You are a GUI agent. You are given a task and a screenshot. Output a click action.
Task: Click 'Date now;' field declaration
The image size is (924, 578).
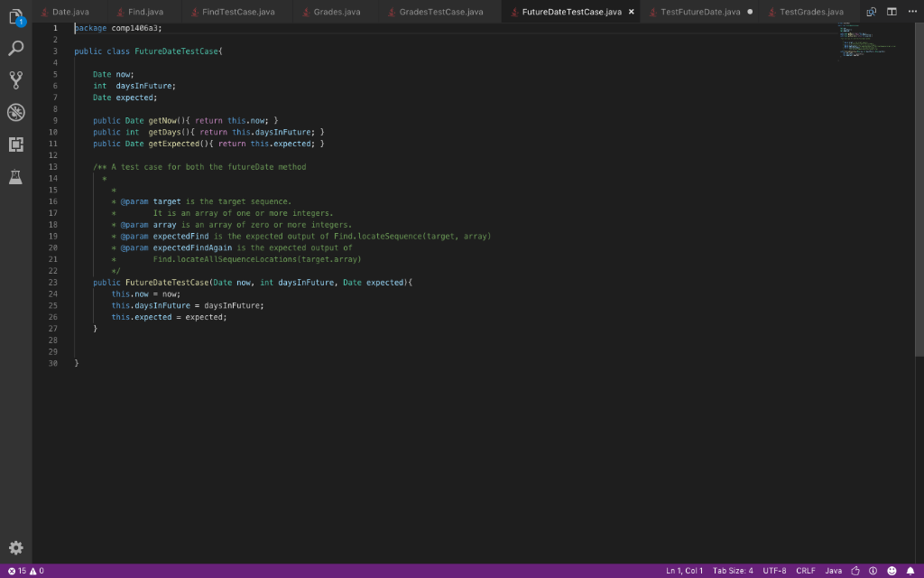[113, 74]
